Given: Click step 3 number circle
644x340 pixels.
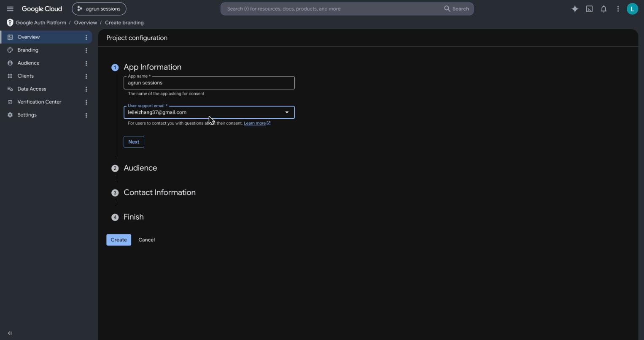Looking at the screenshot, I should 115,193.
